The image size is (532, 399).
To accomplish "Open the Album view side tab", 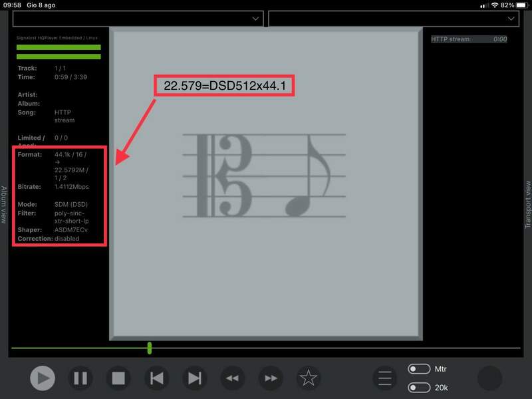I will pyautogui.click(x=4, y=204).
